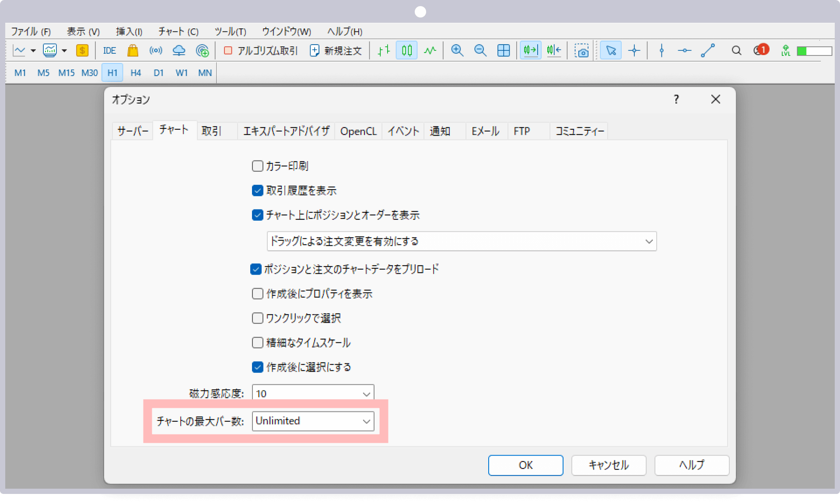
Task: Click the new chart line icon
Action: [19, 51]
